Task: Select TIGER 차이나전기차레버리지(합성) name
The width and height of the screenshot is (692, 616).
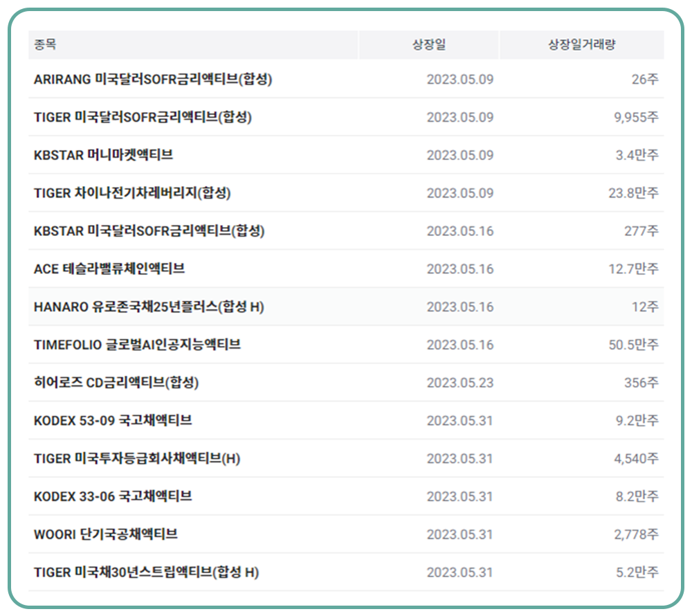Action: [x=132, y=193]
